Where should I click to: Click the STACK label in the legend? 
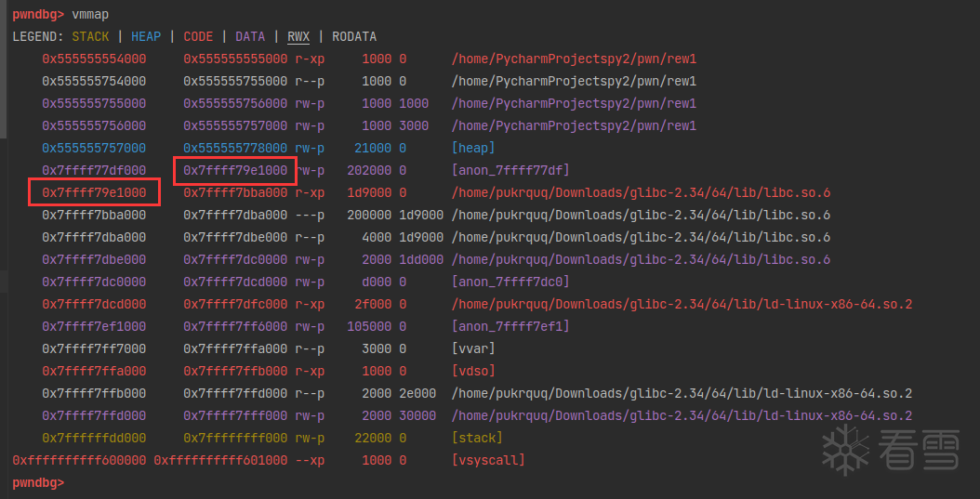click(90, 37)
